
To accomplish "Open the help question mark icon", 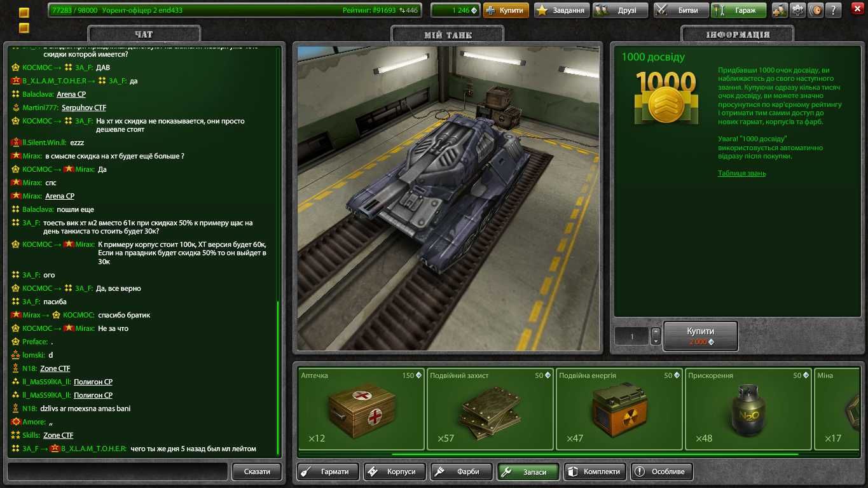I will click(834, 10).
